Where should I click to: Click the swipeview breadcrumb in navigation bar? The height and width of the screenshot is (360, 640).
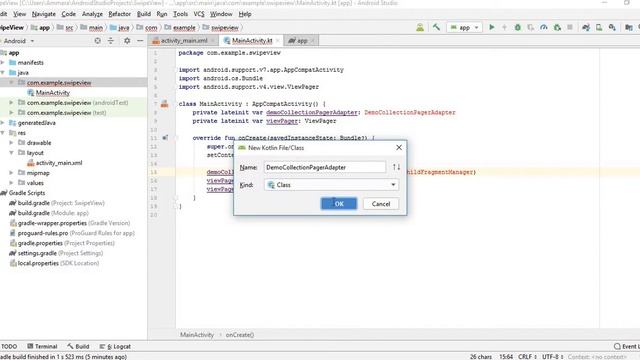224,27
